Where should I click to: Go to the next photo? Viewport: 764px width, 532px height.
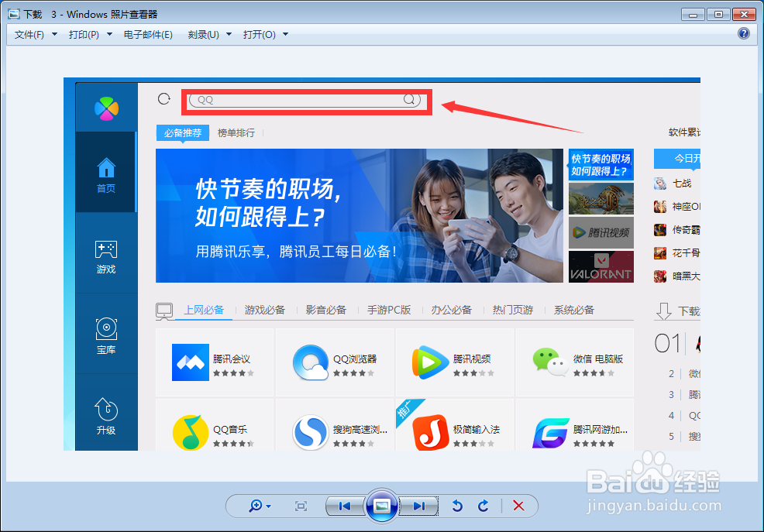point(418,506)
